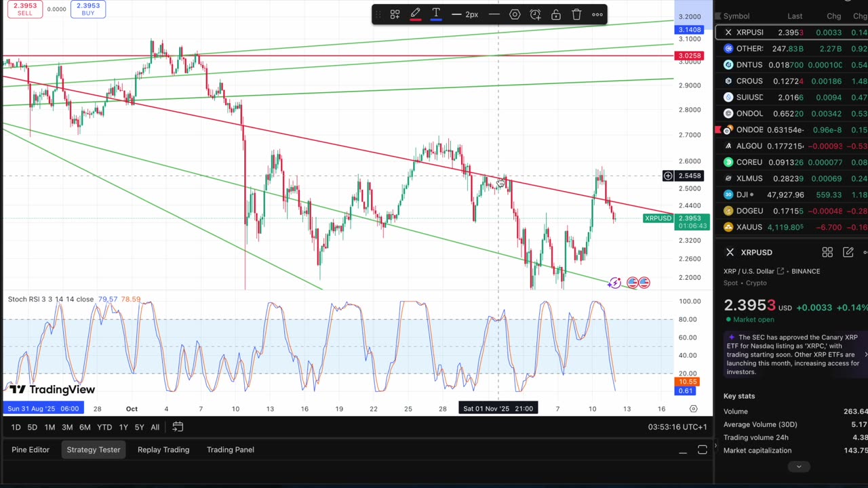Image resolution: width=868 pixels, height=488 pixels.
Task: Expand the SEC Canary XRP ETF news banner
Action: point(795,354)
